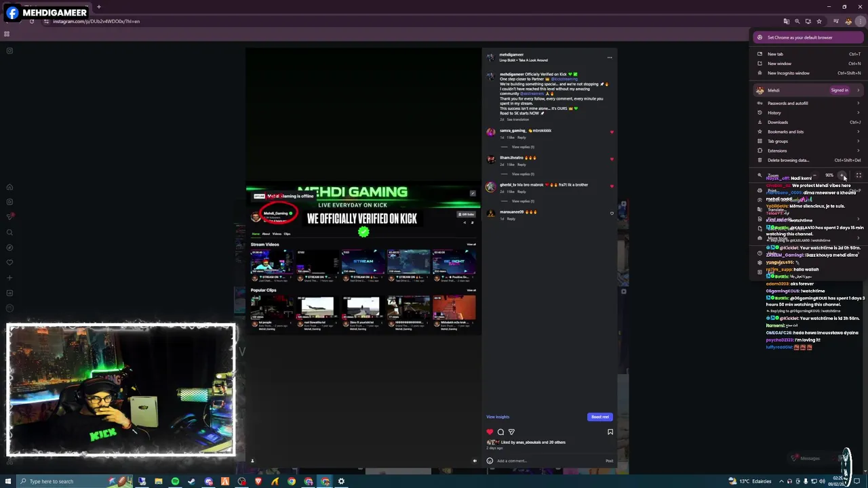Screen dimensions: 868x488
Task: Choose Delete browsing data menu entry
Action: [x=807, y=160]
